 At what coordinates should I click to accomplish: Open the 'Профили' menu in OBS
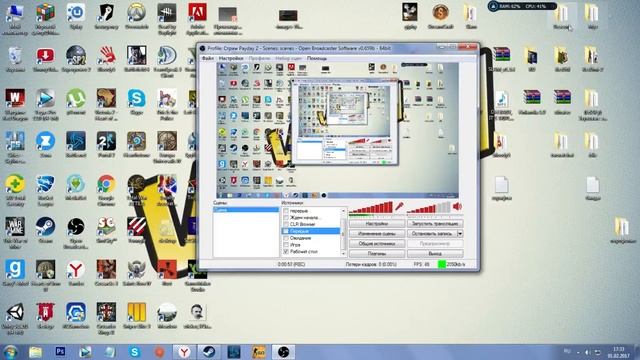[260, 58]
